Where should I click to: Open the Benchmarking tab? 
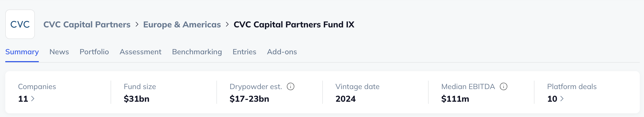pyautogui.click(x=197, y=52)
